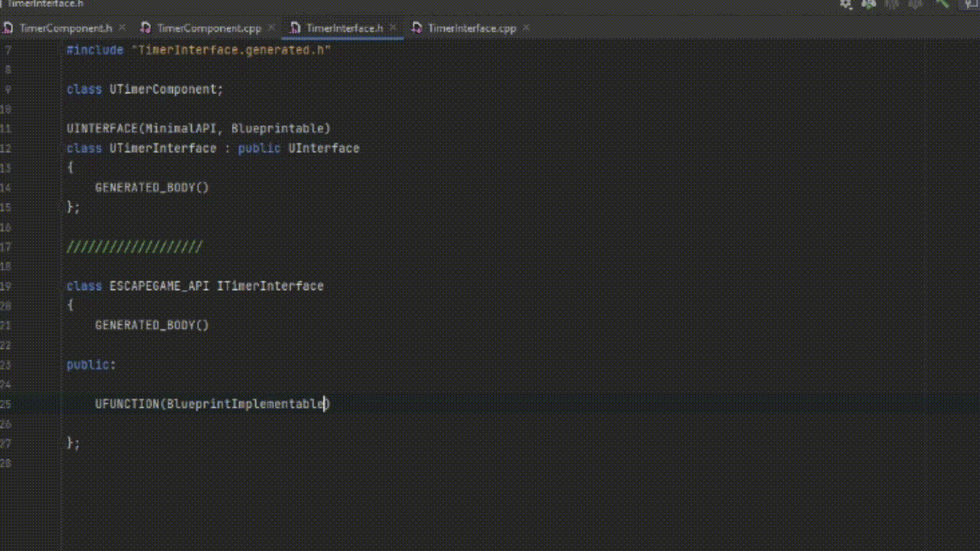980x551 pixels.
Task: Toggle a breakpoint in the gutter at line 25
Action: pos(37,404)
